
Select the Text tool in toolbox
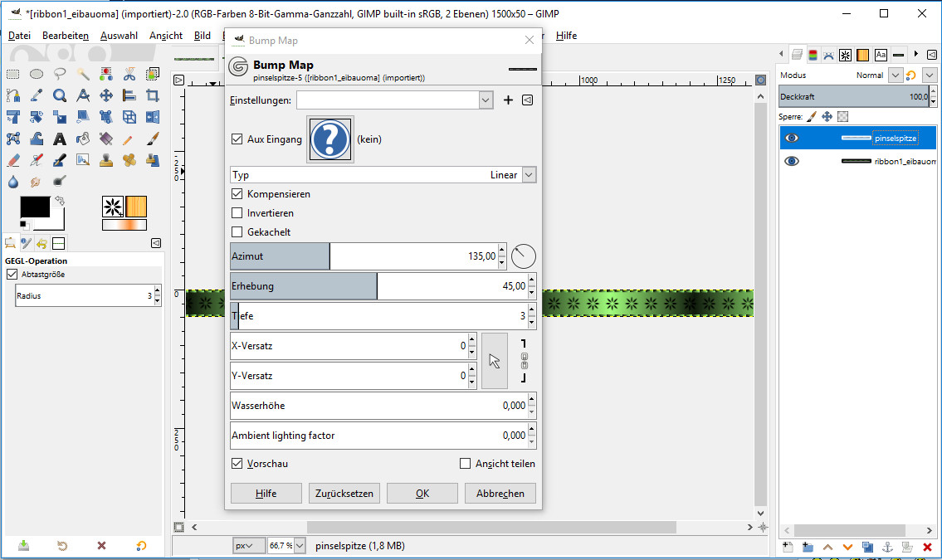(x=60, y=139)
